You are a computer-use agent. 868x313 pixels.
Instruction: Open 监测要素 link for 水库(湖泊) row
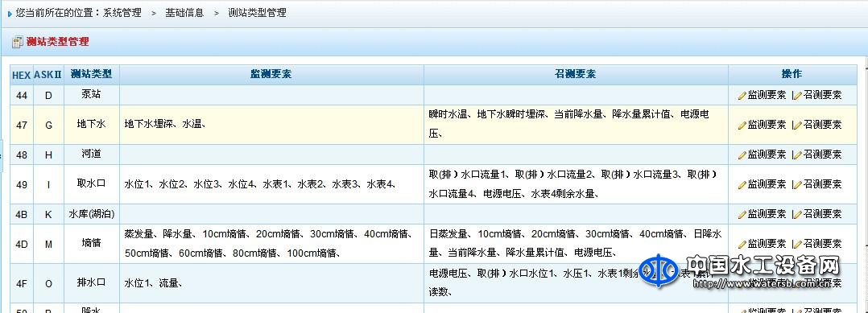click(x=767, y=213)
